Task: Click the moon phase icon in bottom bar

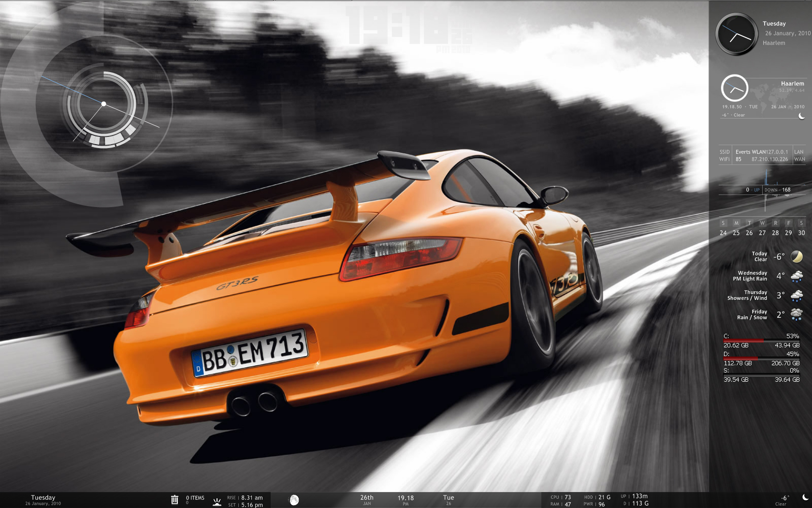Action: 294,500
